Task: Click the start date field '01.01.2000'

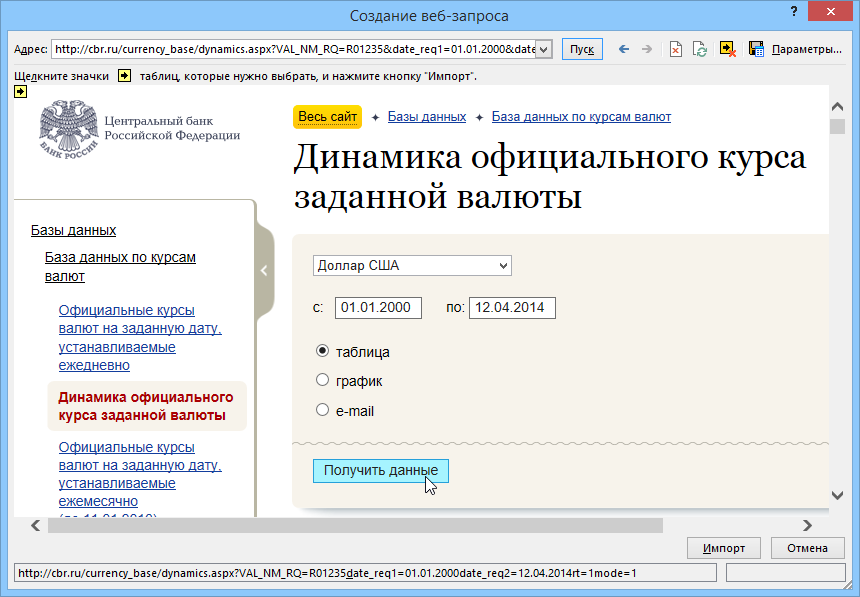Action: point(378,308)
